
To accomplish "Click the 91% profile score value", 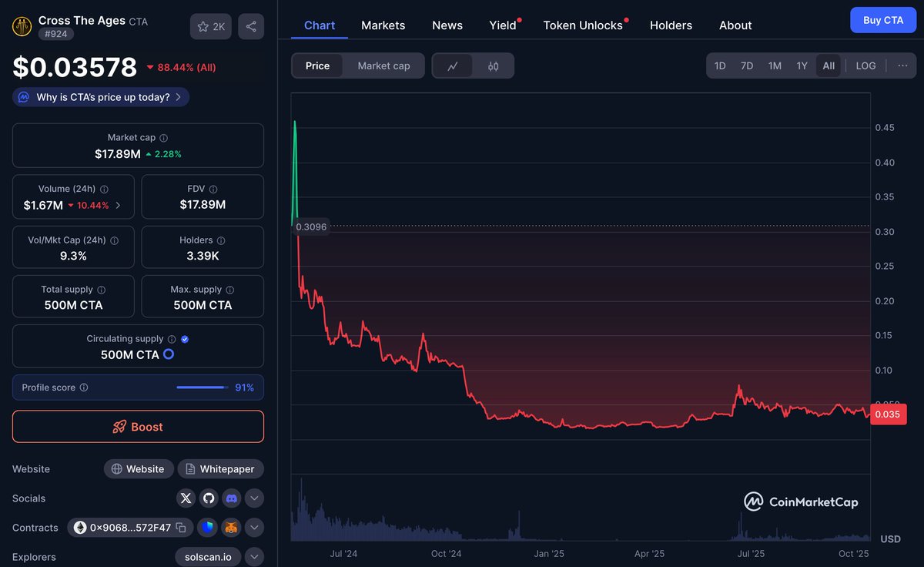I will [x=244, y=388].
